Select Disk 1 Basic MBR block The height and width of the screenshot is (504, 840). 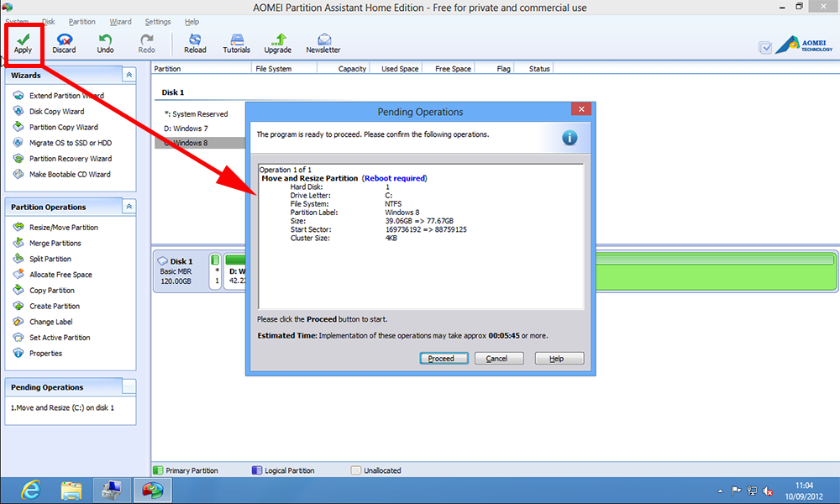[181, 271]
